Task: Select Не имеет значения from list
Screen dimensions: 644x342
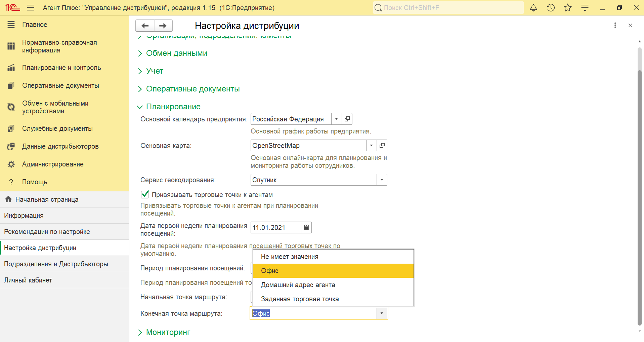Action: pos(333,257)
